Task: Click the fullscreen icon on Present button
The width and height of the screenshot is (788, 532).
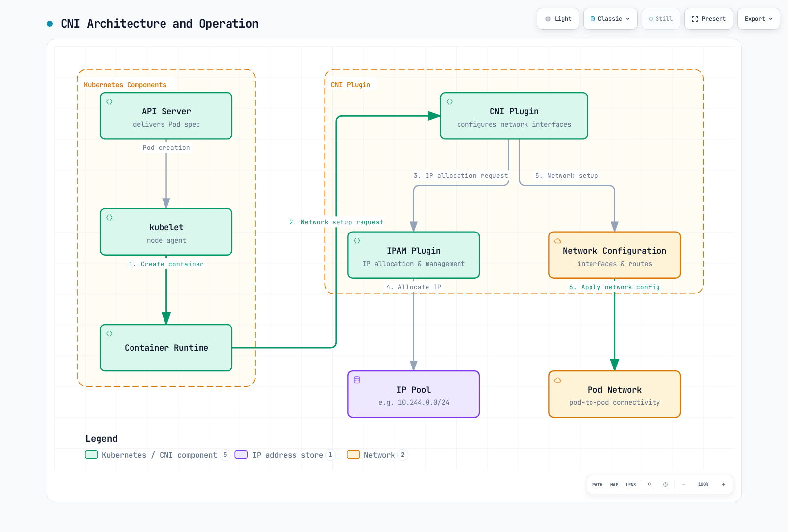Action: click(x=695, y=19)
